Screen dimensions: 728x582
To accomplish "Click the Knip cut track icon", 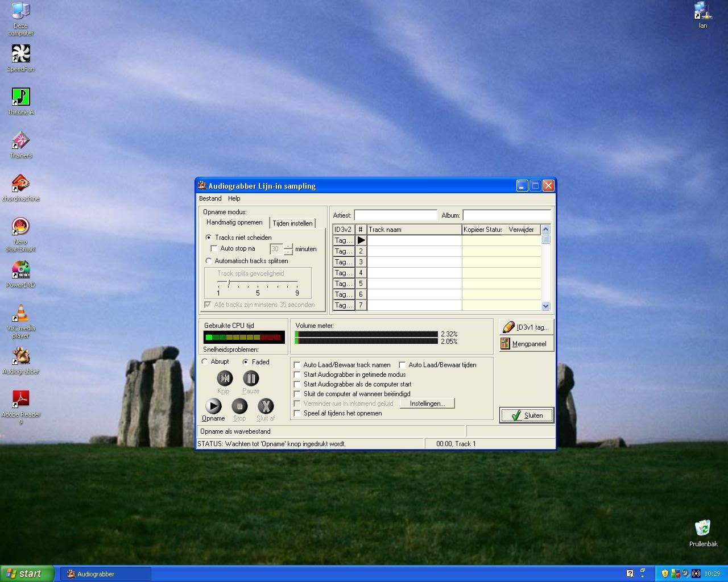I will [225, 379].
